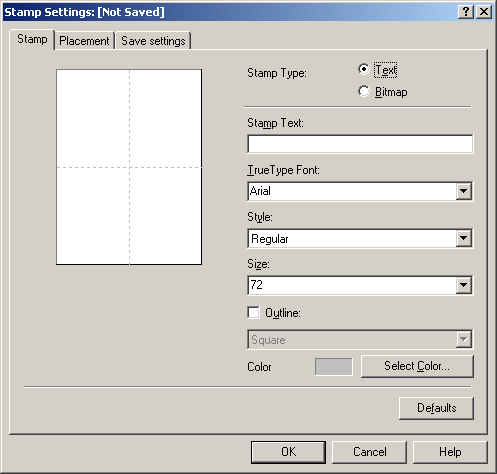Click the stamp page preview area
This screenshot has height=474, width=497.
129,167
